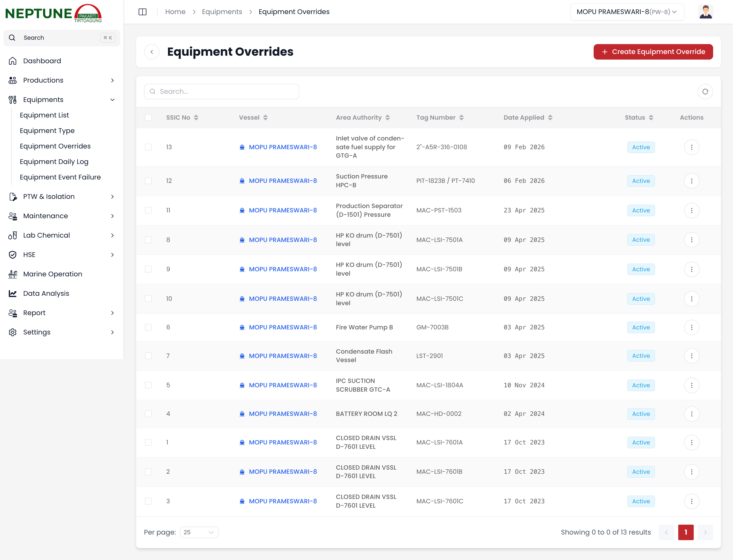733x560 pixels.
Task: Open actions menu for Fire Water Pump B
Action: click(x=691, y=327)
